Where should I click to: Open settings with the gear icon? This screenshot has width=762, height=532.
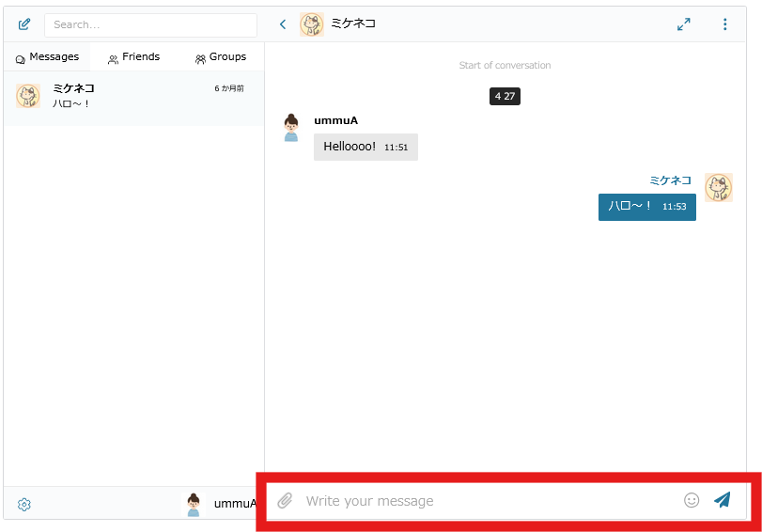[x=24, y=505]
